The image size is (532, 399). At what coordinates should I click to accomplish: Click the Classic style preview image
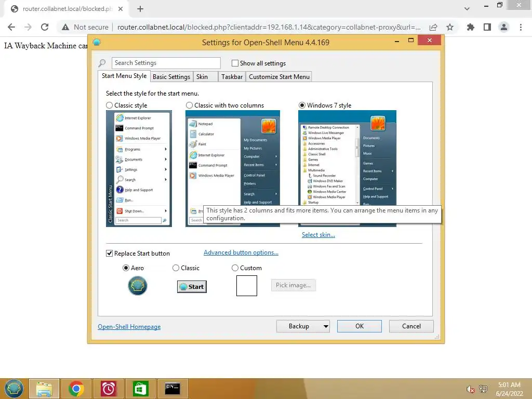point(139,169)
